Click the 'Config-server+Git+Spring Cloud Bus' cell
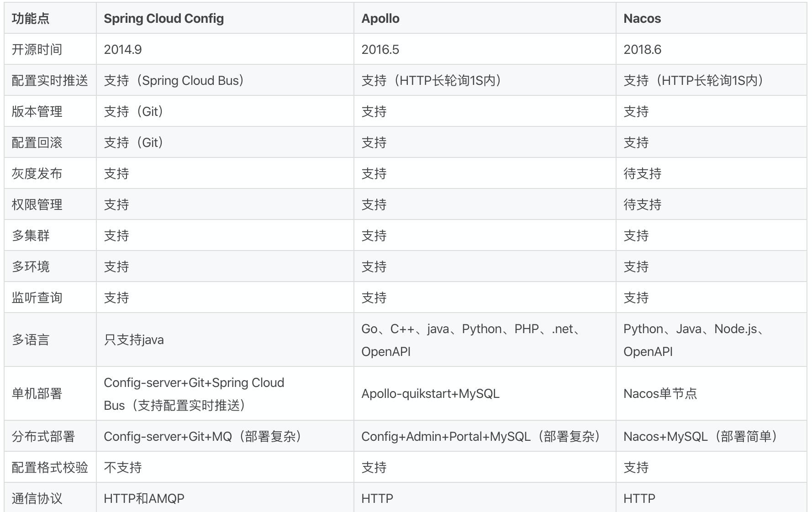This screenshot has width=812, height=512. (x=225, y=393)
